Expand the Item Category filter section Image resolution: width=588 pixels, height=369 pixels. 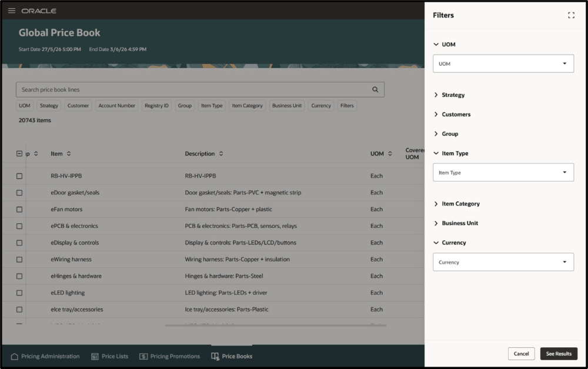pyautogui.click(x=436, y=204)
